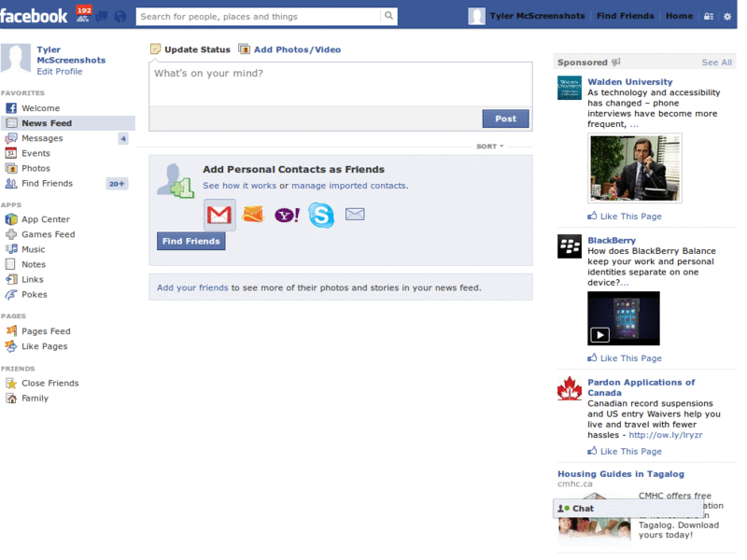Viewport: 747px width, 560px height.
Task: Click the search magnifier icon
Action: coord(388,16)
